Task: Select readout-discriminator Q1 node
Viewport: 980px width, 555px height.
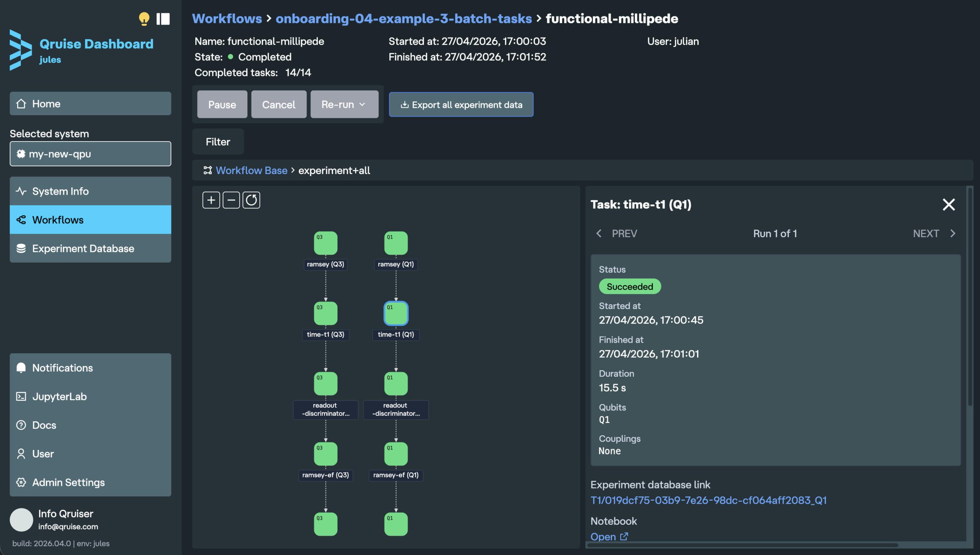Action: 396,384
